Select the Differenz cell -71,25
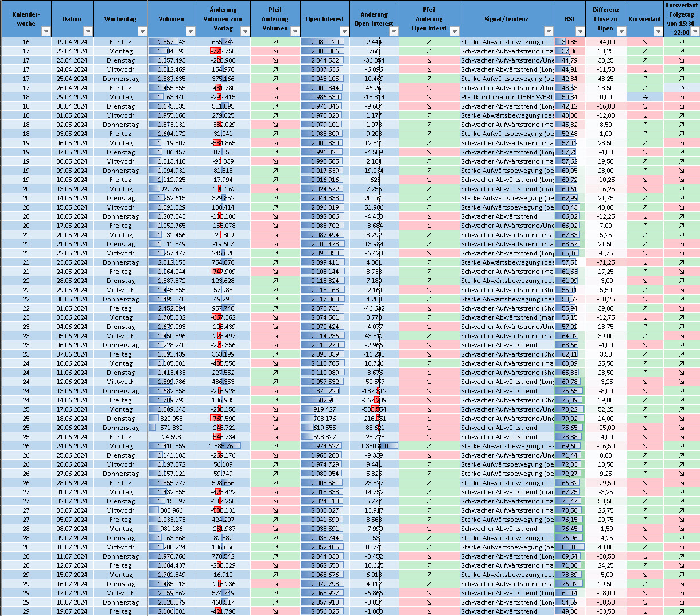Viewport: 700px width, 616px height. tap(605, 262)
